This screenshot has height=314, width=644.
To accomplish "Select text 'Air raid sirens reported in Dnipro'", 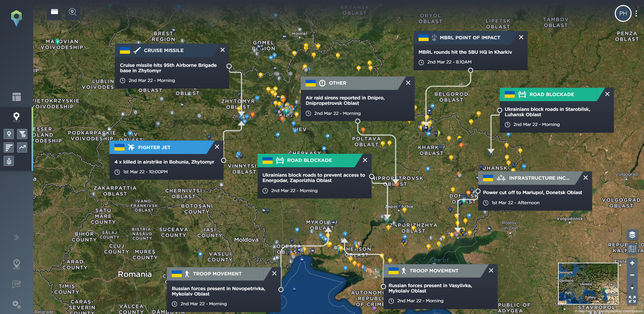I will (345, 98).
